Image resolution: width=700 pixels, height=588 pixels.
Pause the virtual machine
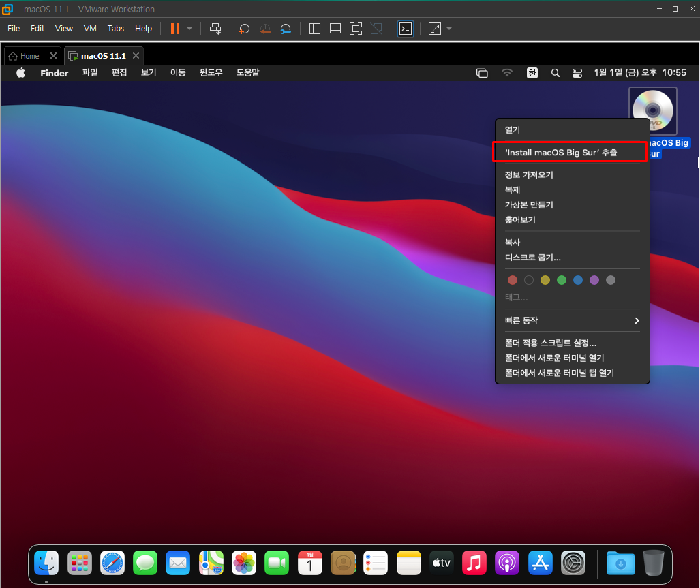175,29
